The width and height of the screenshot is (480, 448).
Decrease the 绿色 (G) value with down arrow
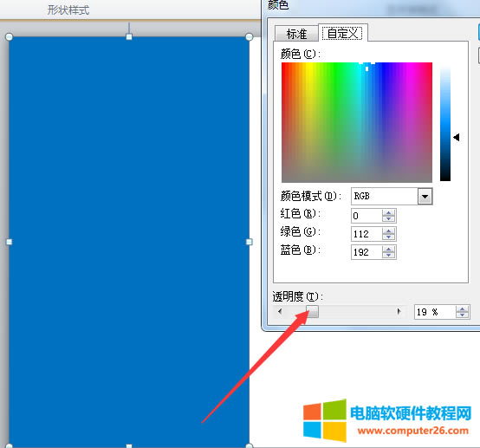coord(389,237)
